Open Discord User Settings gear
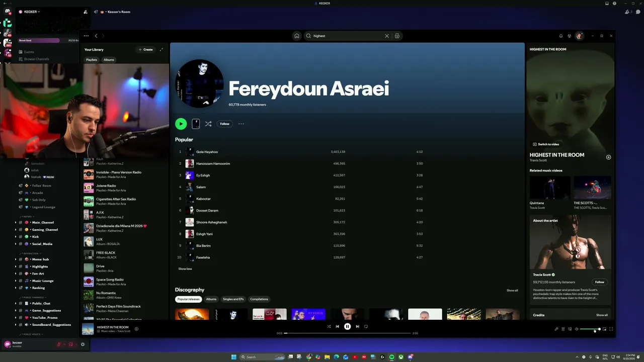The width and height of the screenshot is (644, 362). point(83,344)
